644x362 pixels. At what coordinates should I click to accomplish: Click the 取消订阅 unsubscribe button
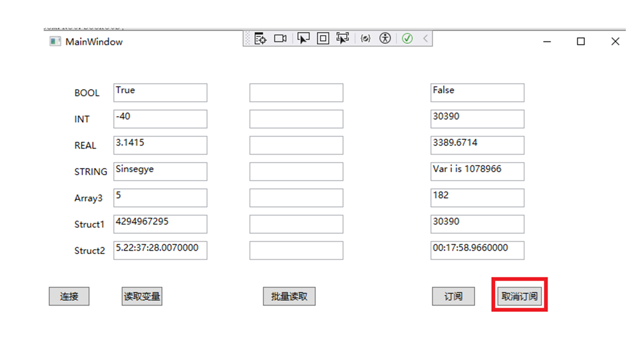(x=519, y=296)
